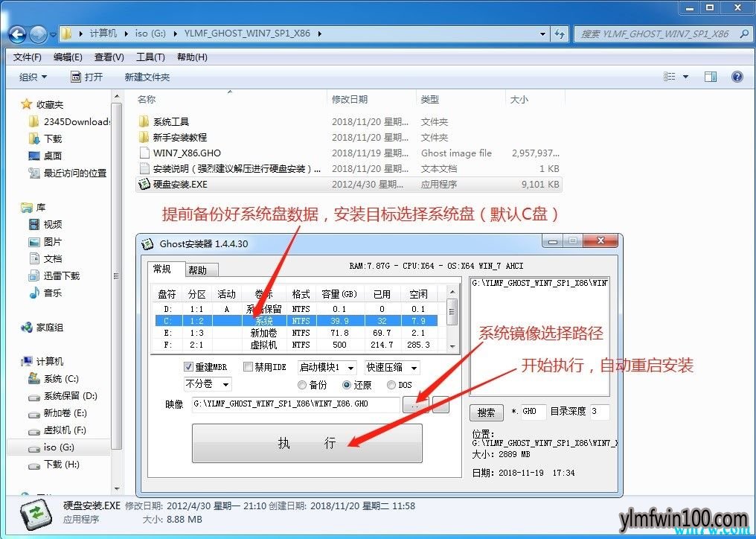Expand the 计算机 breadcrumb arrow
This screenshot has height=539, width=756.
pos(126,34)
